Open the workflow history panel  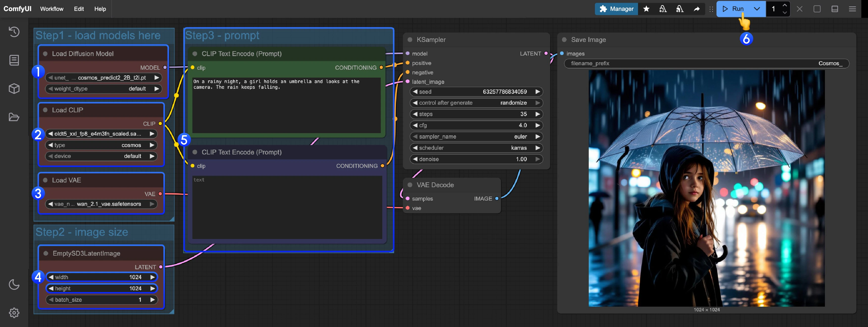point(14,32)
